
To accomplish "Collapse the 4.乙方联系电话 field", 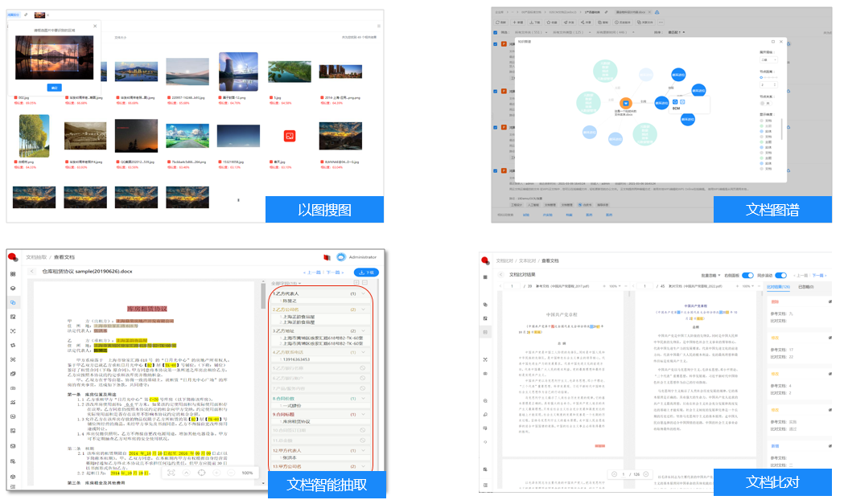I will tap(364, 352).
